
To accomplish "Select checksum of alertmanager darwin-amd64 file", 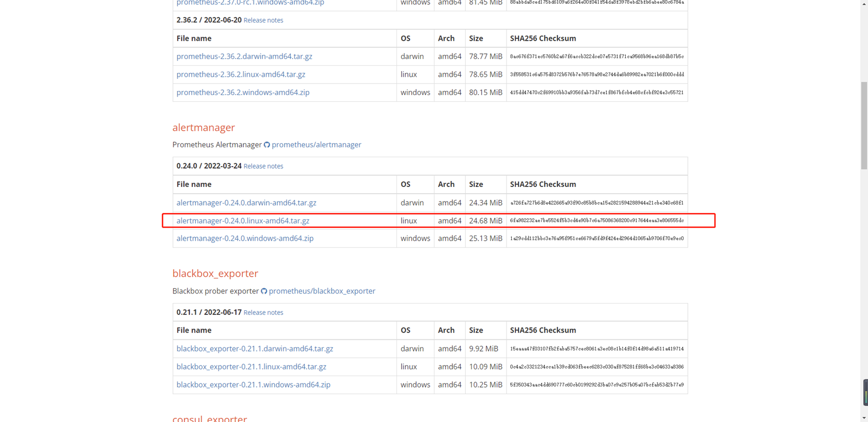I will [597, 203].
